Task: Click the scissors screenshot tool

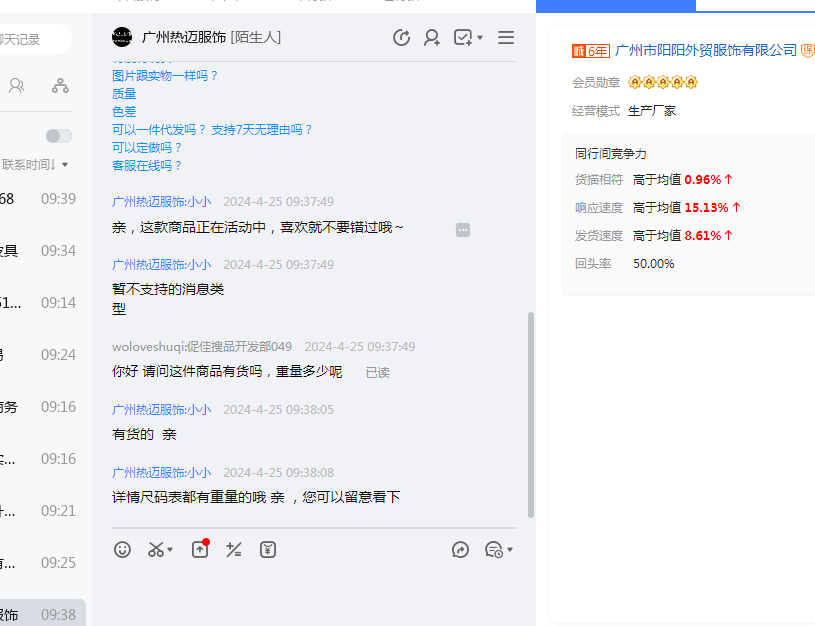Action: (x=156, y=549)
